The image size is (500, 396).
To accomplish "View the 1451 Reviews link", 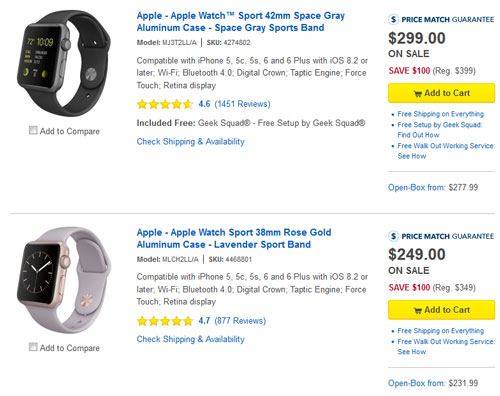I will tap(242, 104).
